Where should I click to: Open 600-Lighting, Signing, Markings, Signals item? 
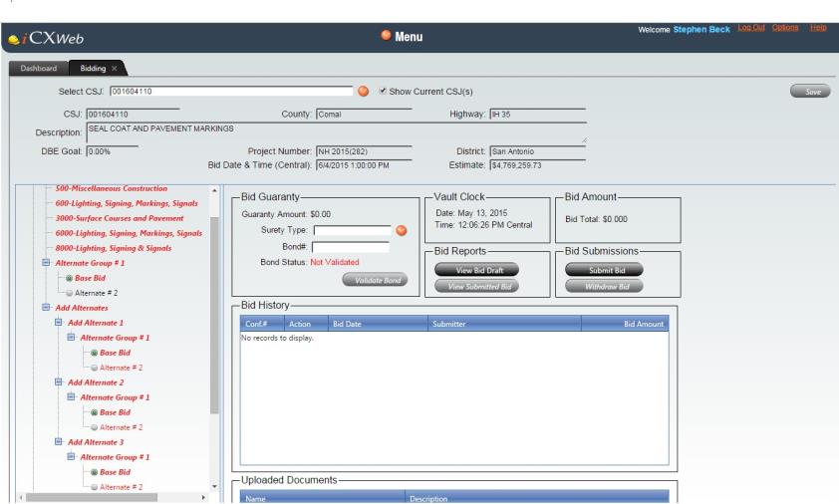(127, 203)
